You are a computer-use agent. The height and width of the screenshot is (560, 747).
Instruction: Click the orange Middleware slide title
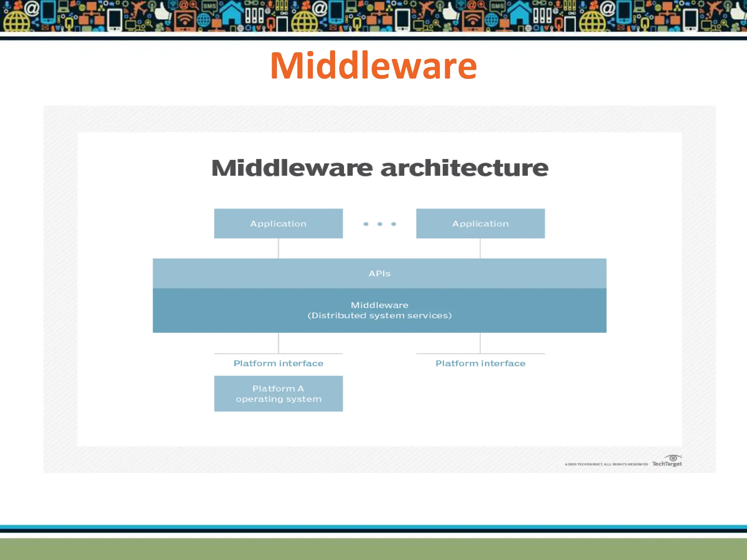373,66
